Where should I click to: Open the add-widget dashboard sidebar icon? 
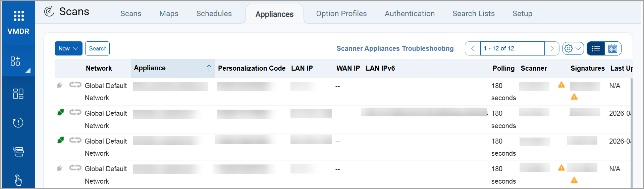[15, 61]
